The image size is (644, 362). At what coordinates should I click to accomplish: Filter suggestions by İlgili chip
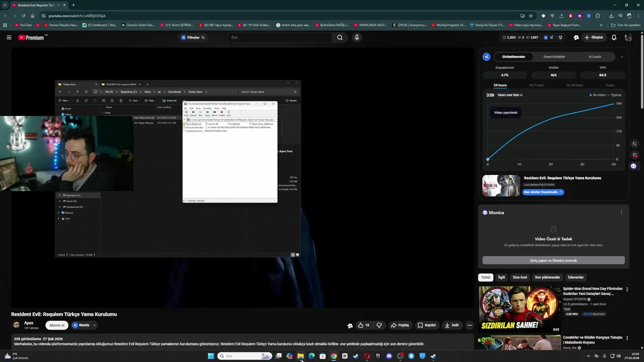pyautogui.click(x=502, y=278)
